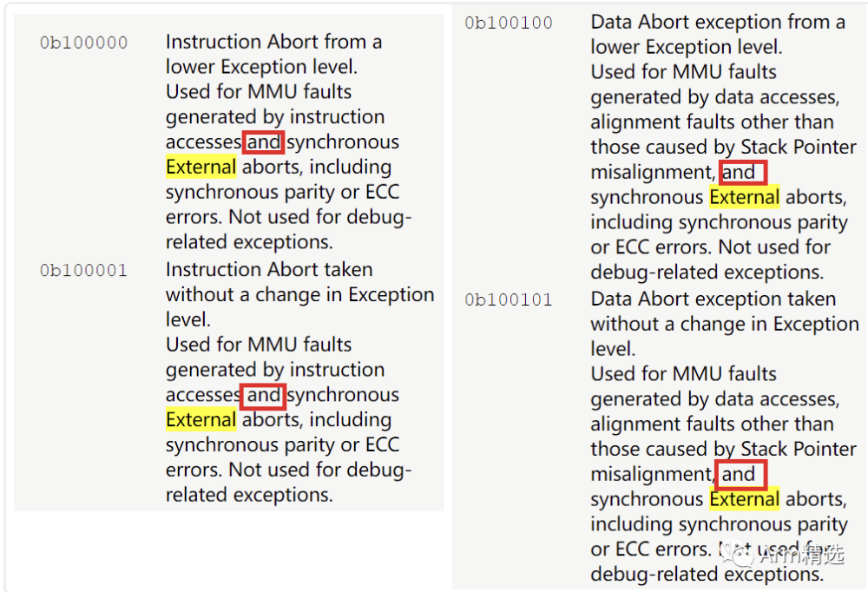Click the "Instruction Abort taken" line

[269, 270]
